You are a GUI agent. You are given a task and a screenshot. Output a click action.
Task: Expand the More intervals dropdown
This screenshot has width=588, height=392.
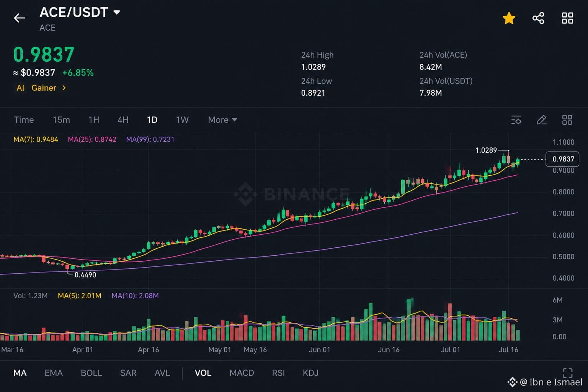point(222,120)
